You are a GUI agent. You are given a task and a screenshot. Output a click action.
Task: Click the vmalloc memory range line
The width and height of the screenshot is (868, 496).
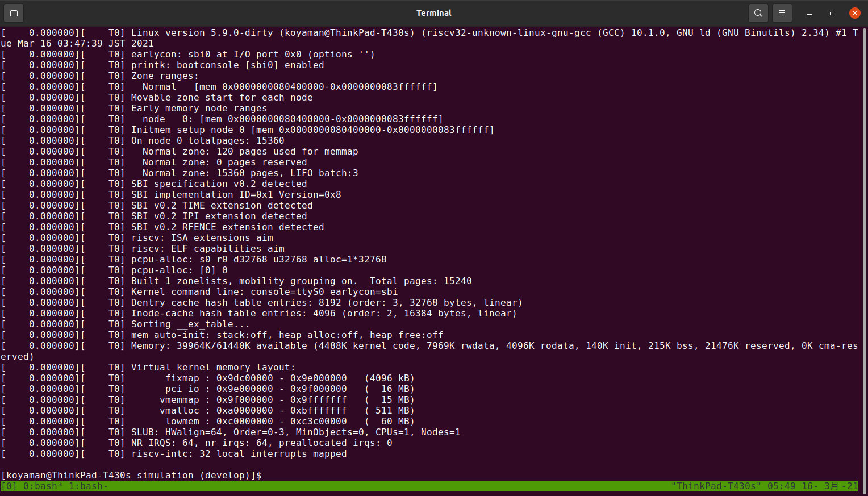(287, 411)
